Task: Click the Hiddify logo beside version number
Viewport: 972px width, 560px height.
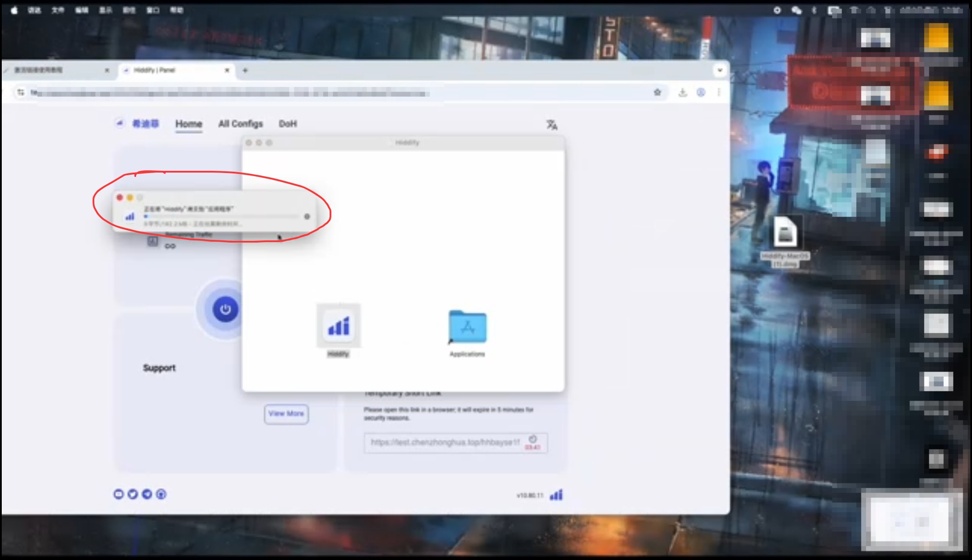Action: (556, 495)
